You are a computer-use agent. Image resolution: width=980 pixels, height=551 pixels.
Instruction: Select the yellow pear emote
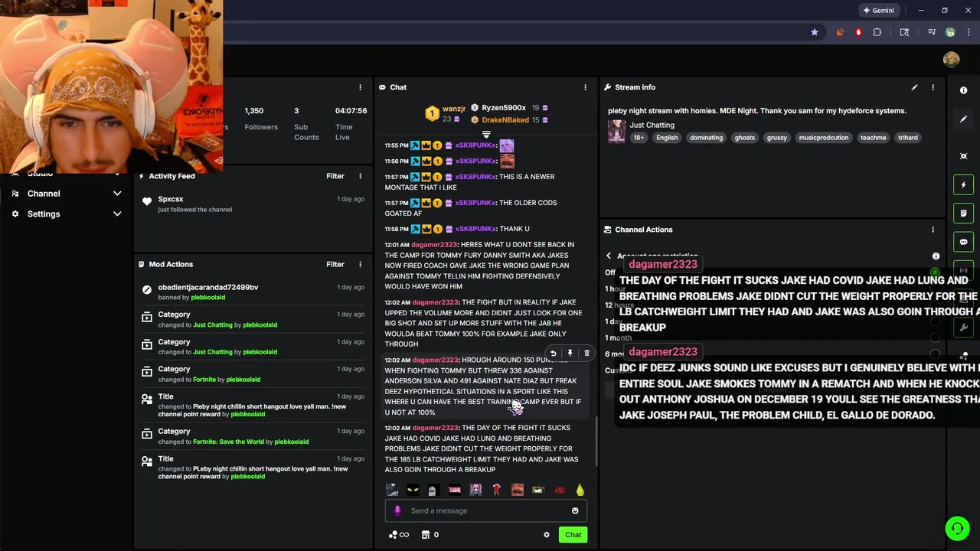(580, 490)
